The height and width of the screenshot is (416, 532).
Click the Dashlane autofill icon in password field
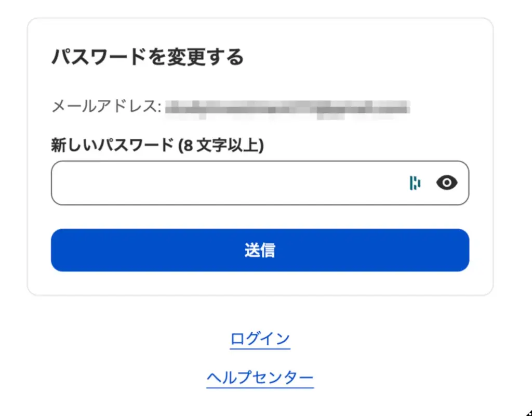tap(415, 183)
